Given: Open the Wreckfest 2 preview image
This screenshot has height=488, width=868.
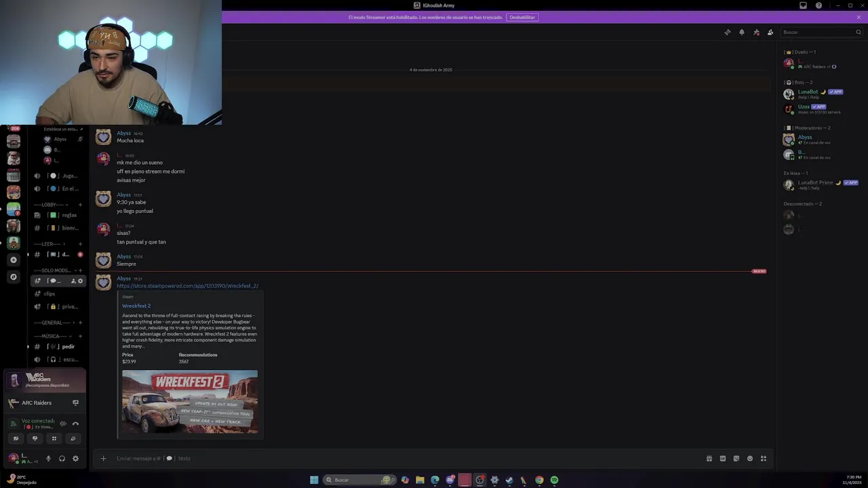Looking at the screenshot, I should [x=190, y=402].
